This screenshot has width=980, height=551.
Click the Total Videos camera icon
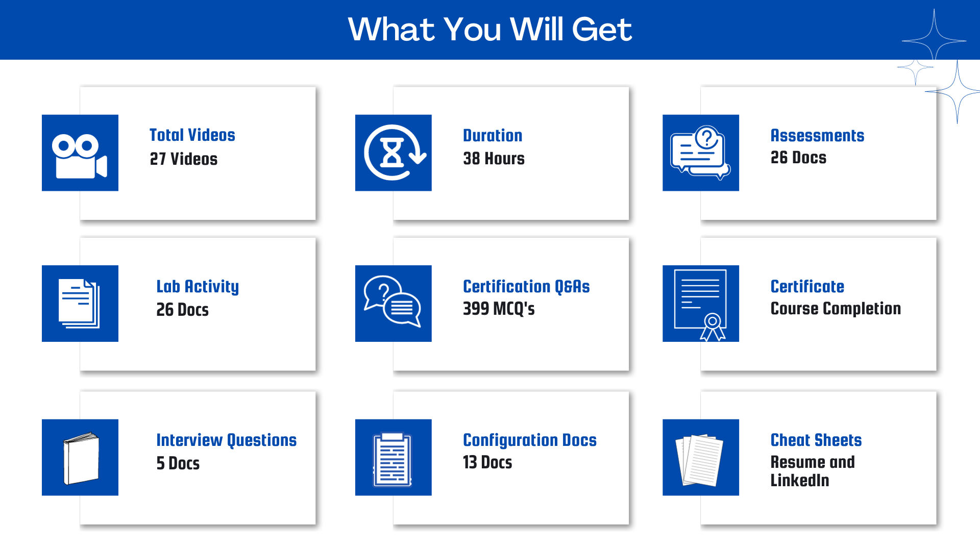pos(80,153)
